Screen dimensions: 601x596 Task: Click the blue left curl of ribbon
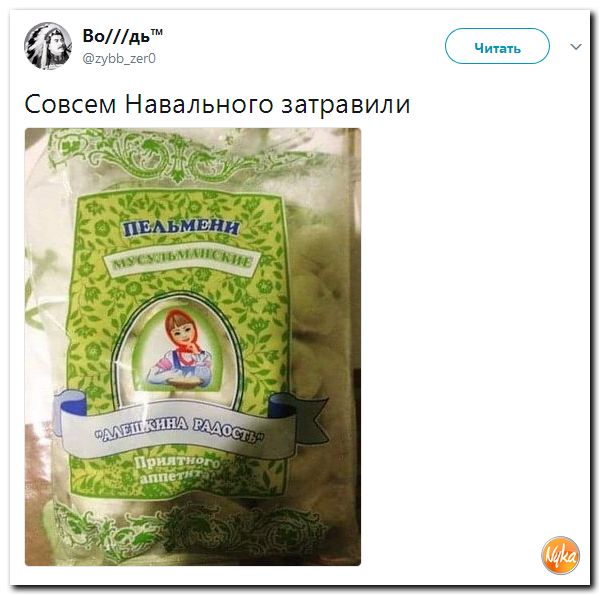(71, 403)
